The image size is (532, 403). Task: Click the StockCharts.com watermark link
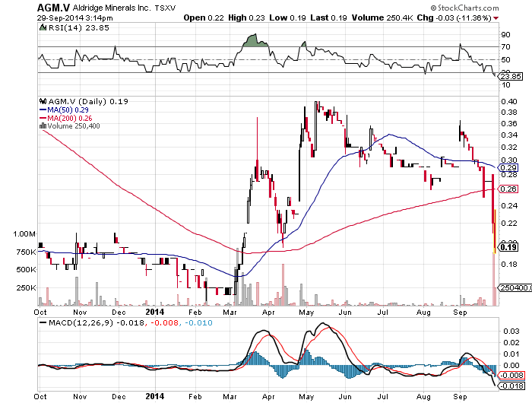point(465,8)
